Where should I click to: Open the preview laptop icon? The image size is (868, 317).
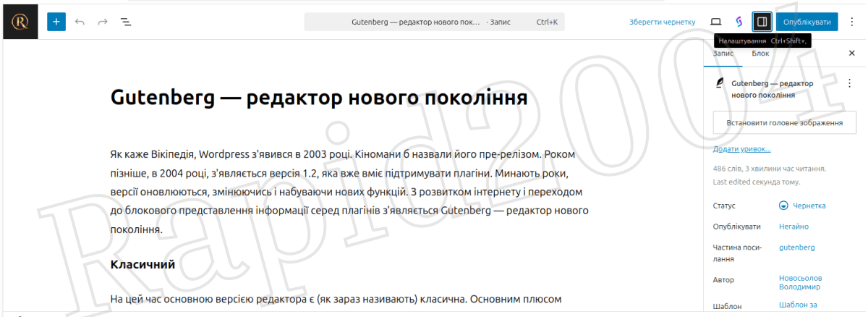715,22
